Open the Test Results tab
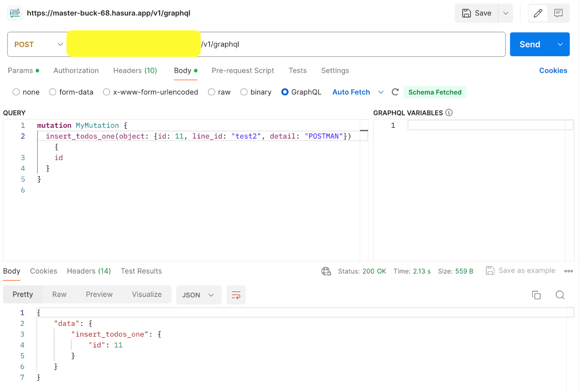583x392 pixels. [x=141, y=271]
